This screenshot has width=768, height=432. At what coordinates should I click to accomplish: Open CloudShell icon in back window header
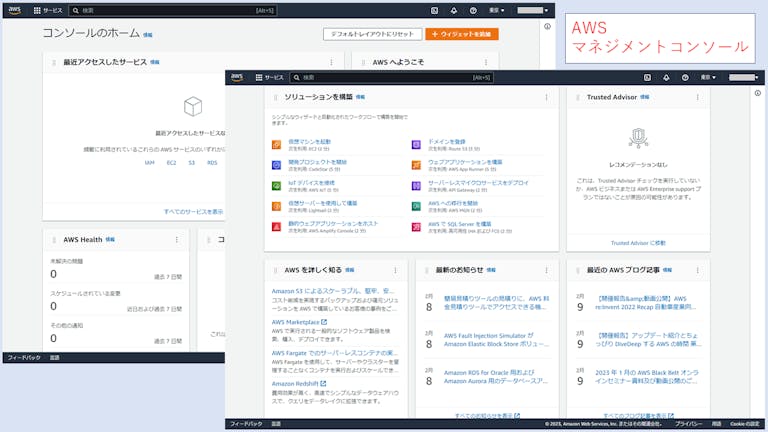tap(434, 10)
